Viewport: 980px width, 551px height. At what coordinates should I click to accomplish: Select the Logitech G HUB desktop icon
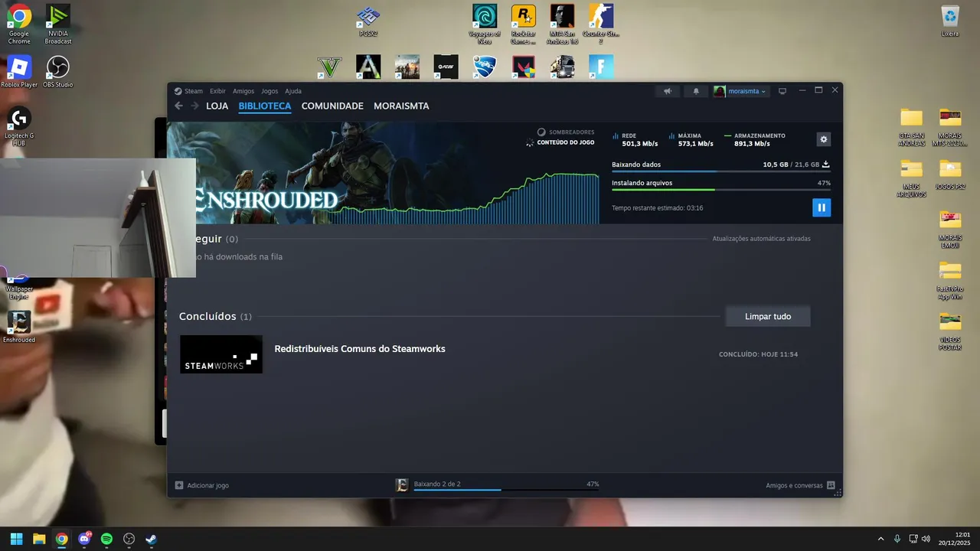[x=19, y=127]
